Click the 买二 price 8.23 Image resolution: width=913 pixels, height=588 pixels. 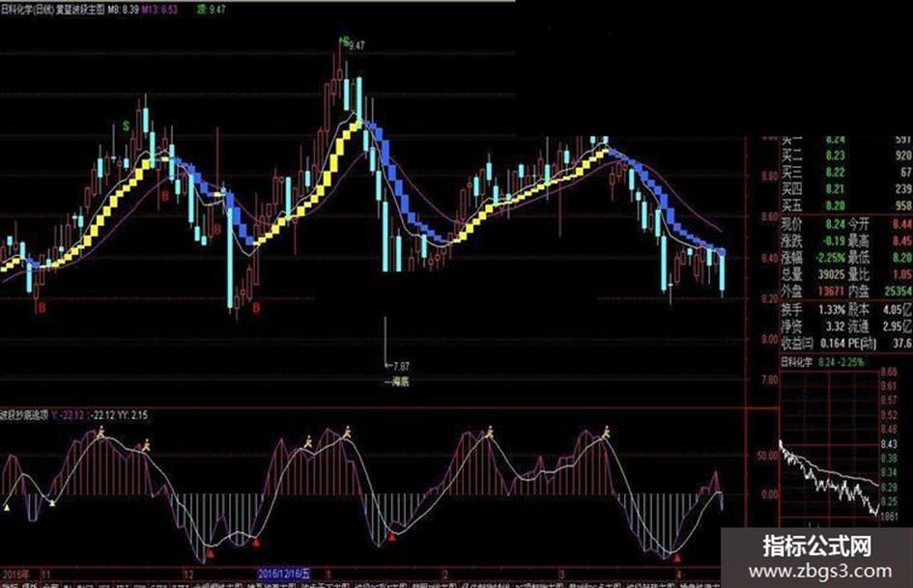835,155
